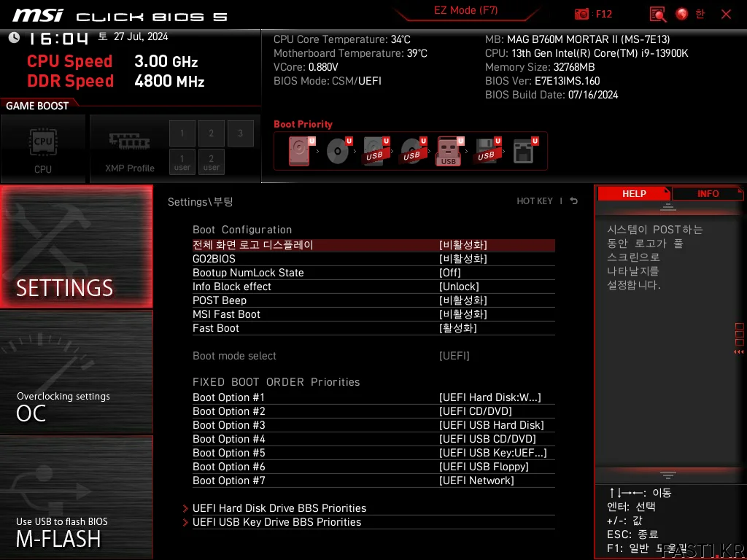Click the USB key boot priority icon
This screenshot has width=747, height=560.
pos(449,151)
